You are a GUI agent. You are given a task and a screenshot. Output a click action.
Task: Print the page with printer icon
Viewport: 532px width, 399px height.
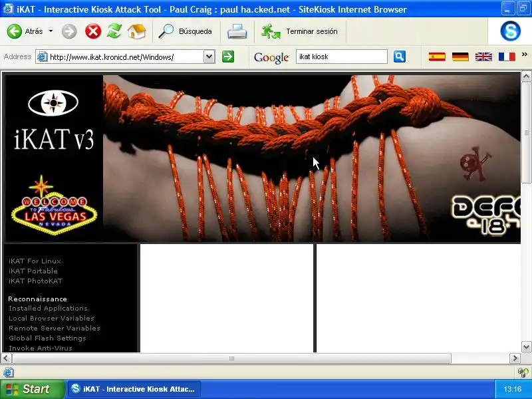pos(237,31)
